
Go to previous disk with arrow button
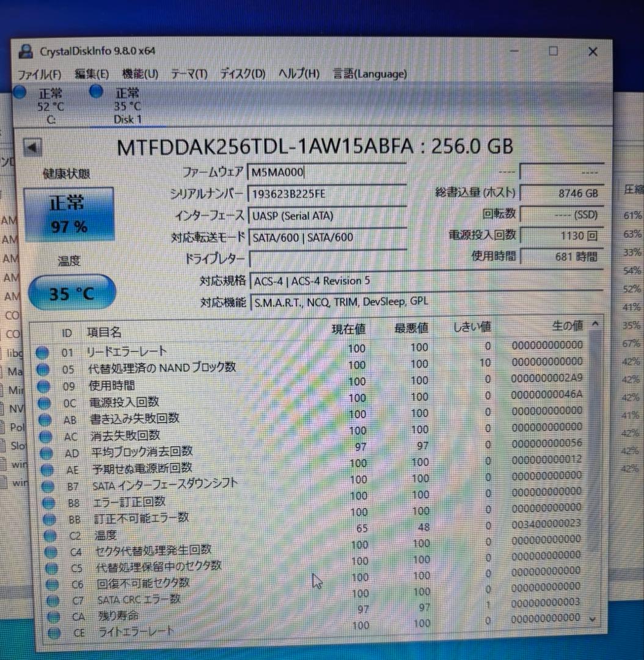click(32, 147)
